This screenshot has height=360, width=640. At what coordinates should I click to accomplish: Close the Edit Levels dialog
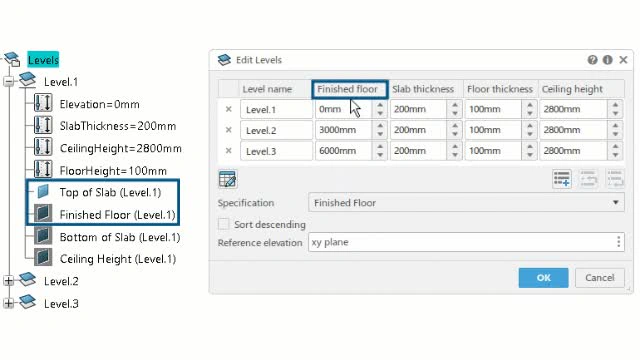pos(623,60)
